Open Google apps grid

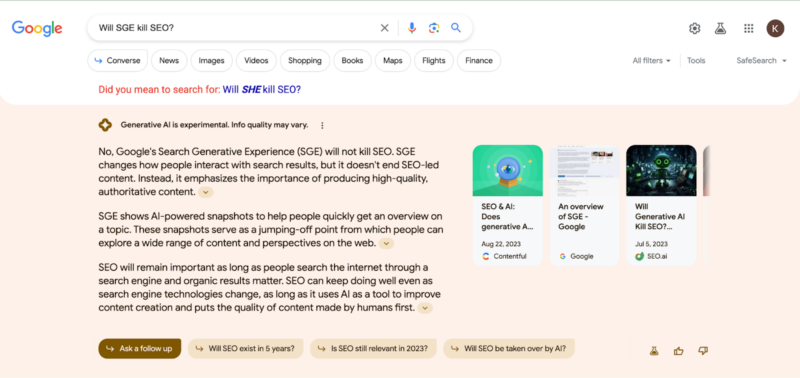coord(748,29)
